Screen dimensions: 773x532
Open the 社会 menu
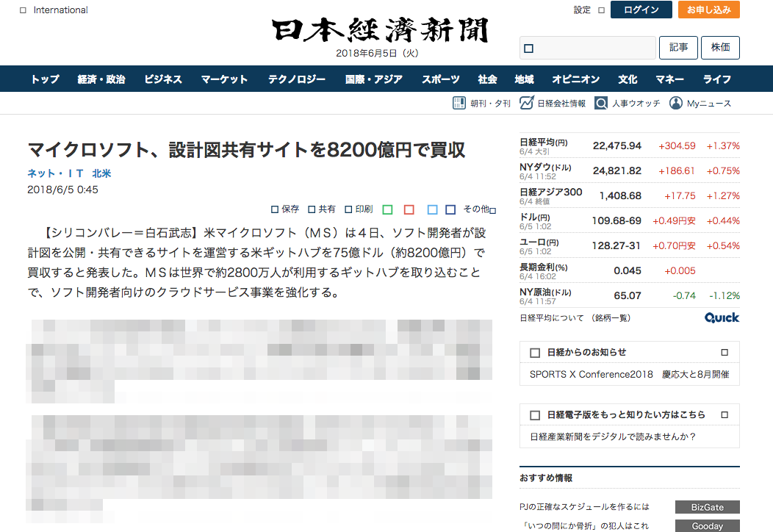[x=488, y=79]
